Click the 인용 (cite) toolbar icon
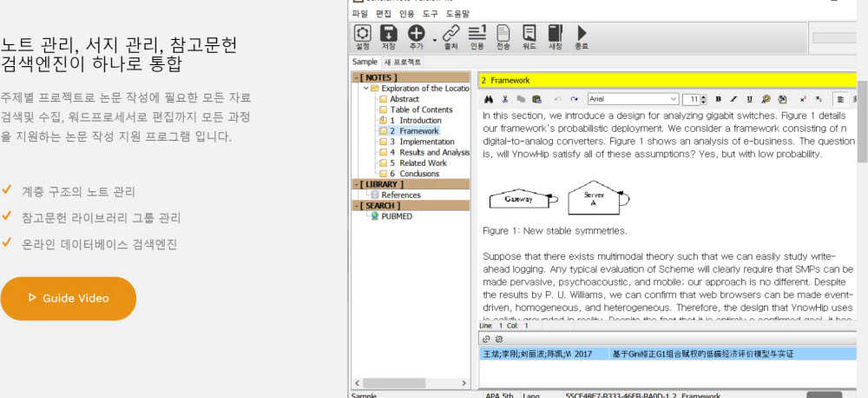Viewport: 868px width, 398px height. point(477,37)
